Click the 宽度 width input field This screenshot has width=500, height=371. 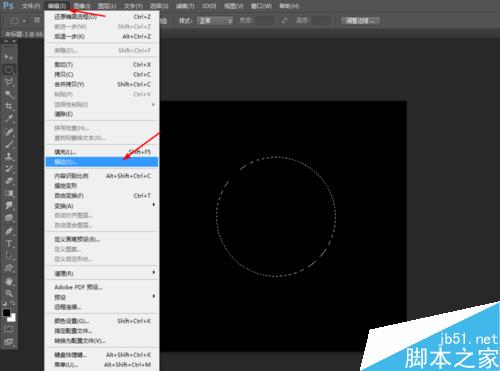pos(264,21)
